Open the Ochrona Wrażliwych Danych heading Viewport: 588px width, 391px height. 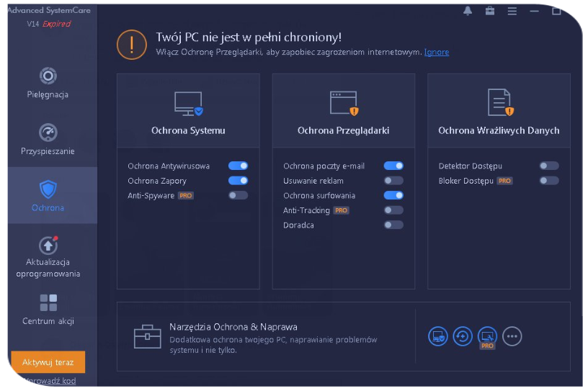(499, 130)
